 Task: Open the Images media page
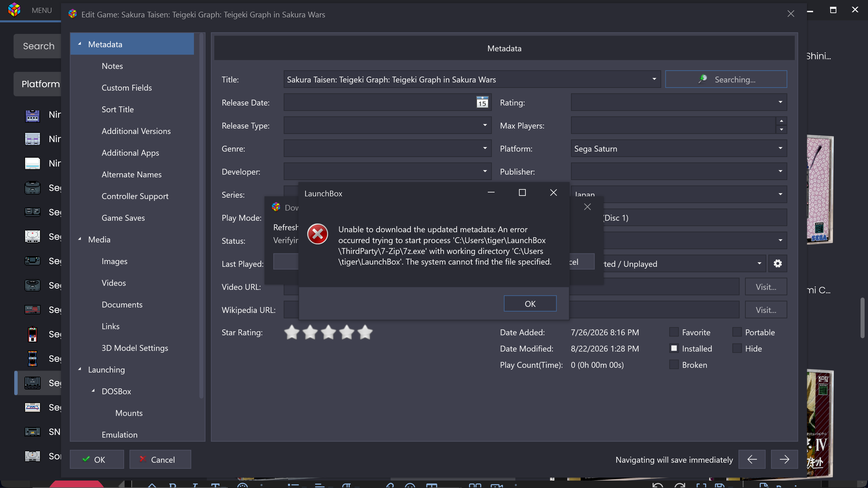115,261
